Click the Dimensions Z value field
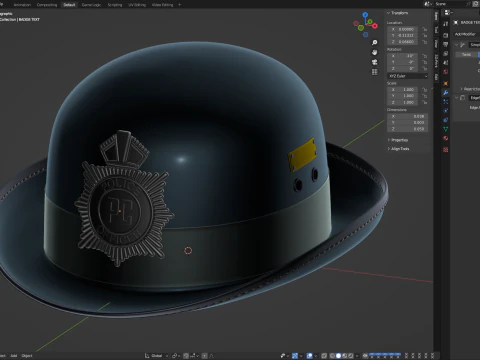 [x=407, y=129]
